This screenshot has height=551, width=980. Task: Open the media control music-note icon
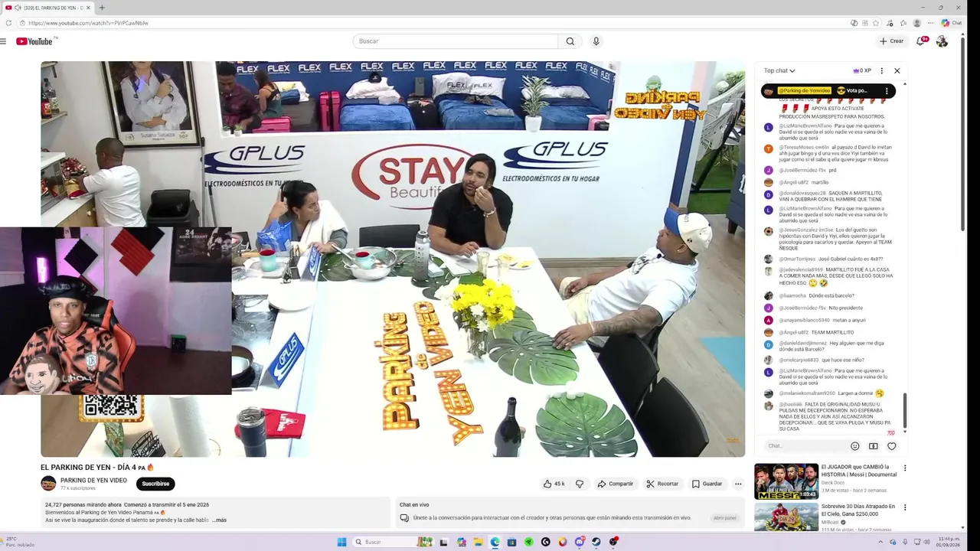click(890, 23)
